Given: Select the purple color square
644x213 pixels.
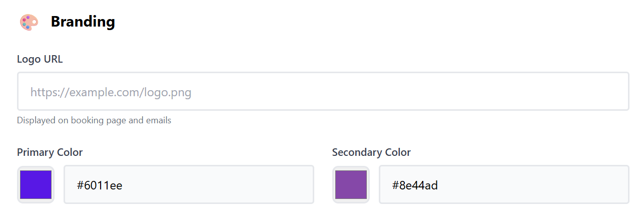Looking at the screenshot, I should (x=351, y=184).
